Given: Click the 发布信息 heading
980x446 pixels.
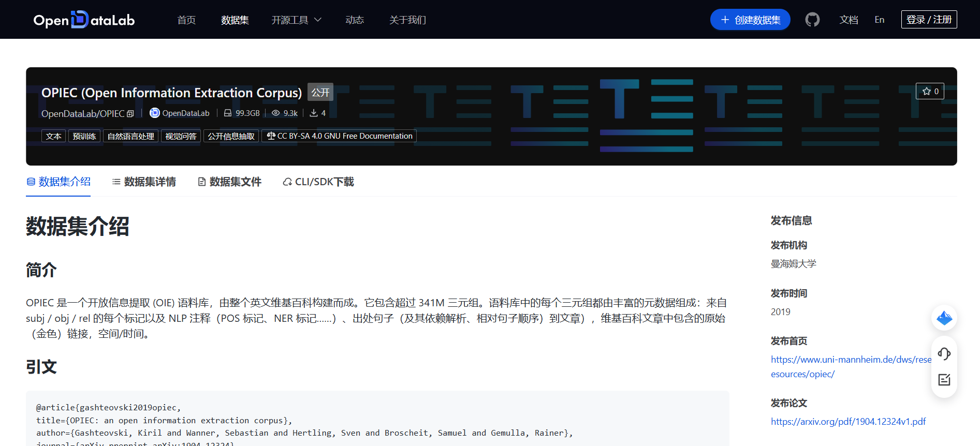Looking at the screenshot, I should coord(791,220).
